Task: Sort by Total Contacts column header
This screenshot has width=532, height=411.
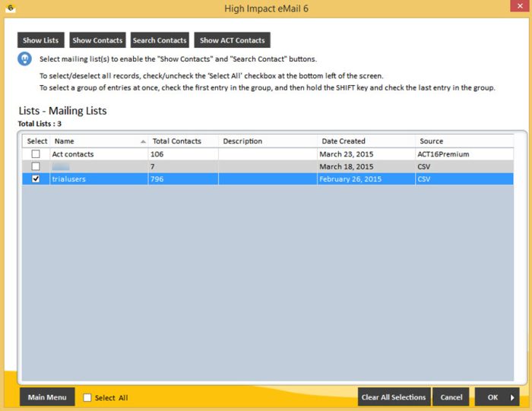Action: tap(183, 141)
